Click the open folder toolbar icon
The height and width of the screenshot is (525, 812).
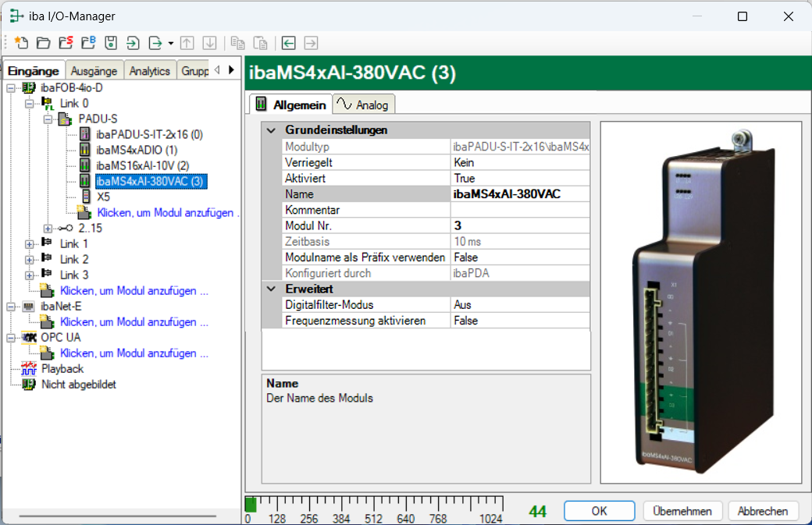(44, 43)
